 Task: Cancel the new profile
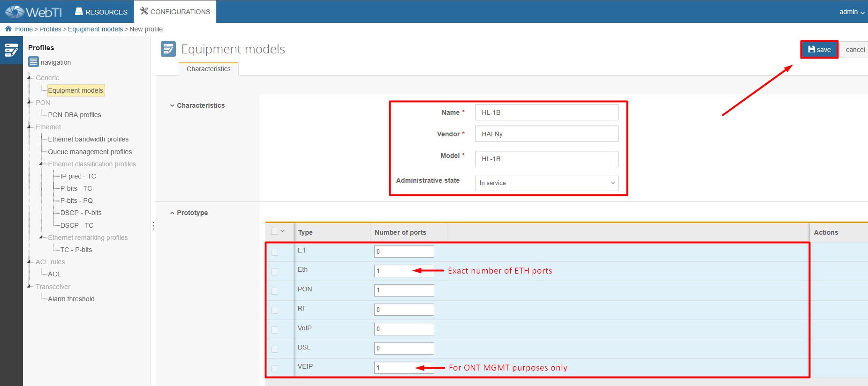(x=855, y=50)
